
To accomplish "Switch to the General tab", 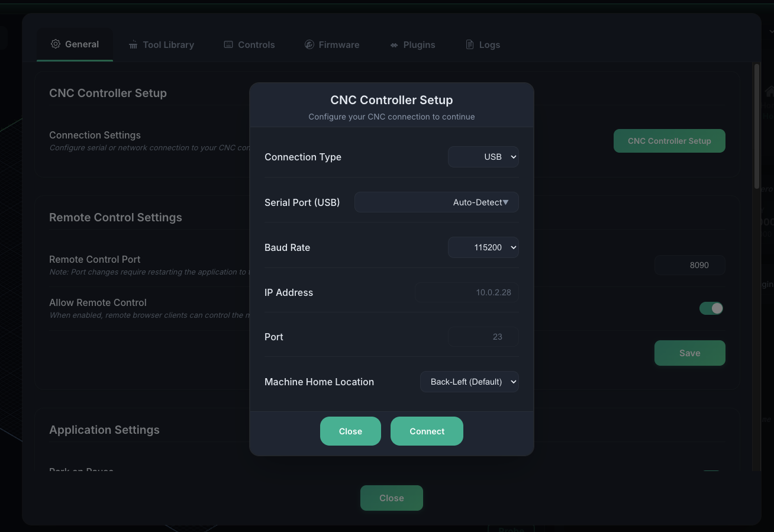I will pos(75,44).
